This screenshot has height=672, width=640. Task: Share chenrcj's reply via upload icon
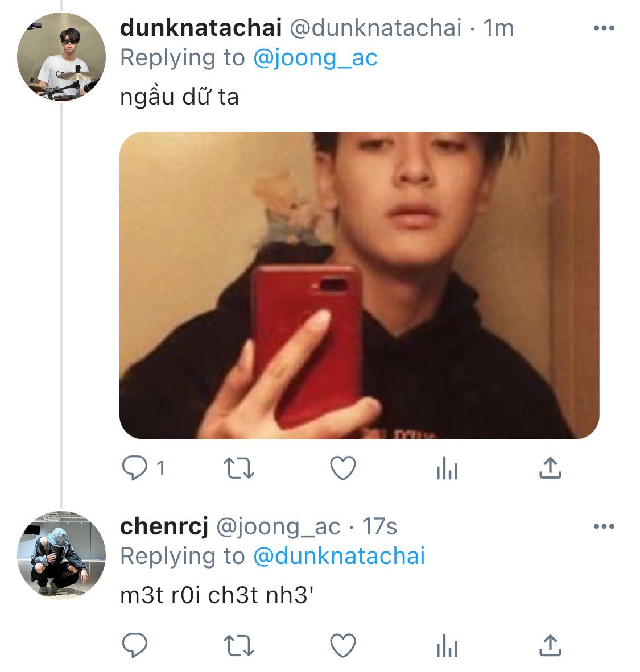click(x=550, y=645)
